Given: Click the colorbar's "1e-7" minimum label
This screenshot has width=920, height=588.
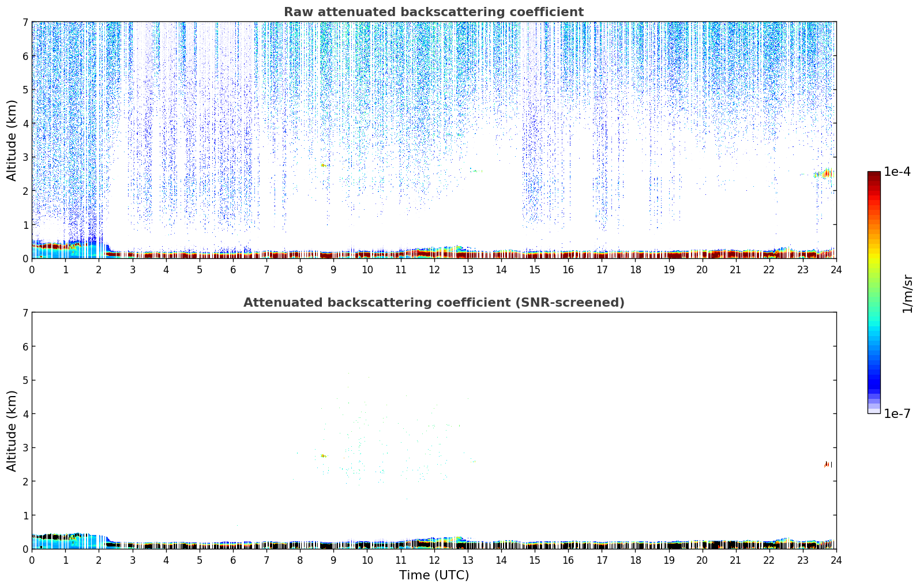Looking at the screenshot, I should [897, 413].
